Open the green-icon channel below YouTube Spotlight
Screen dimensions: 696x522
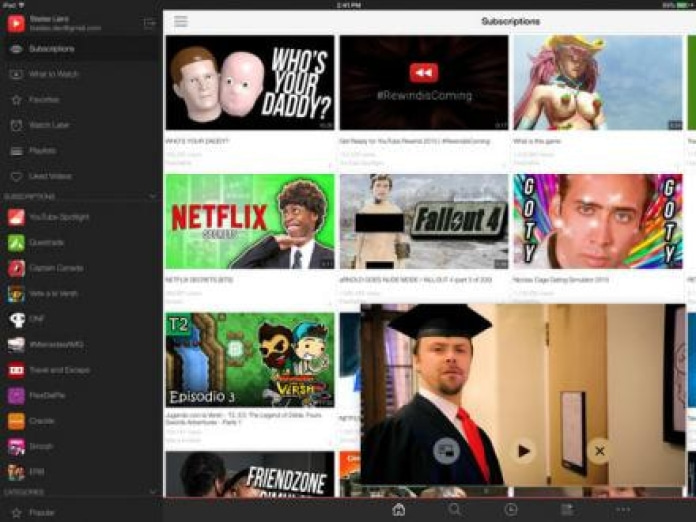(81, 243)
